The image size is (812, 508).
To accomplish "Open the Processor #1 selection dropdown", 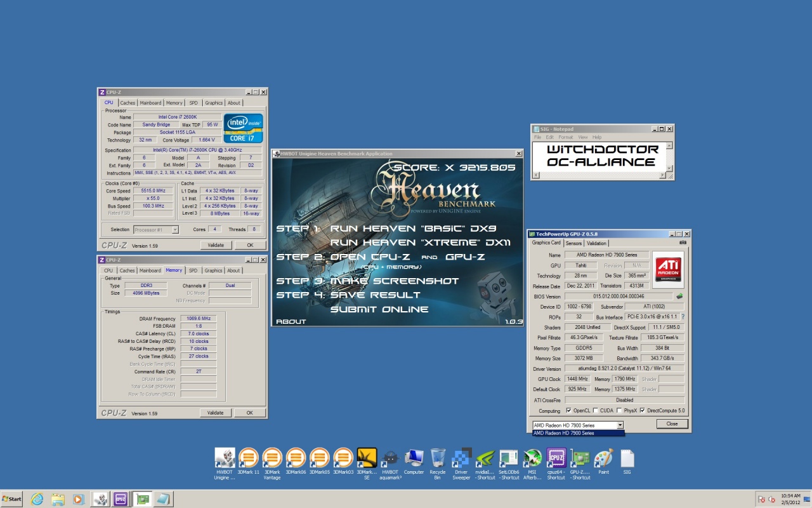I will tap(175, 230).
